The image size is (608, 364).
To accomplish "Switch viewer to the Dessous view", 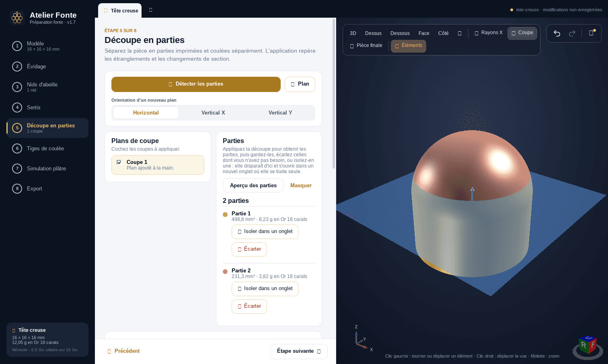I will click(400, 33).
